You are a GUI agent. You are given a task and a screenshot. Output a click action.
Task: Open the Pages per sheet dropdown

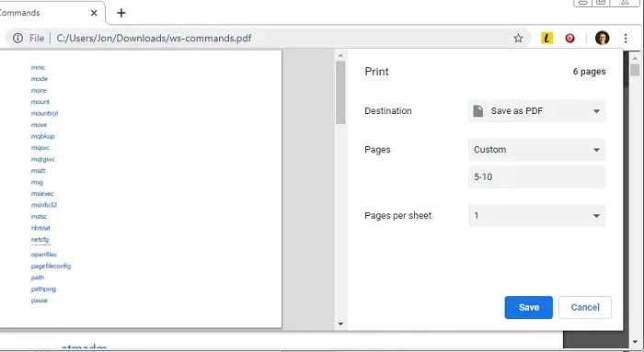point(536,216)
